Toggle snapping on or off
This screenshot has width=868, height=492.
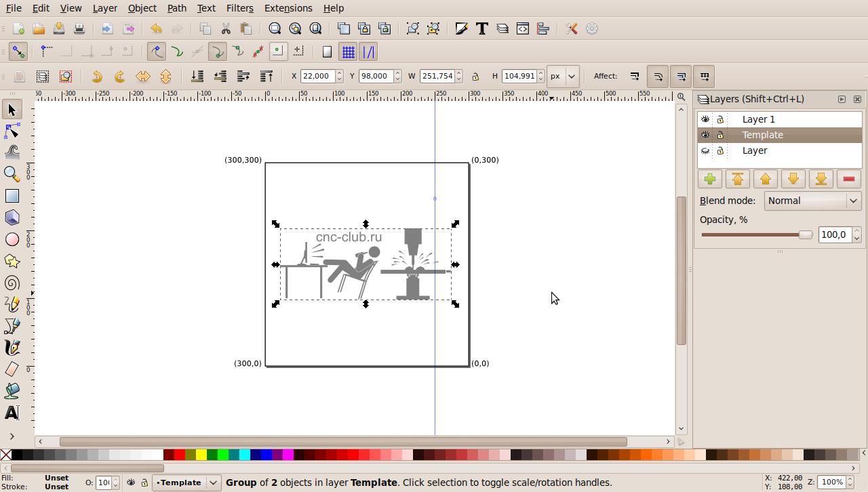point(18,52)
